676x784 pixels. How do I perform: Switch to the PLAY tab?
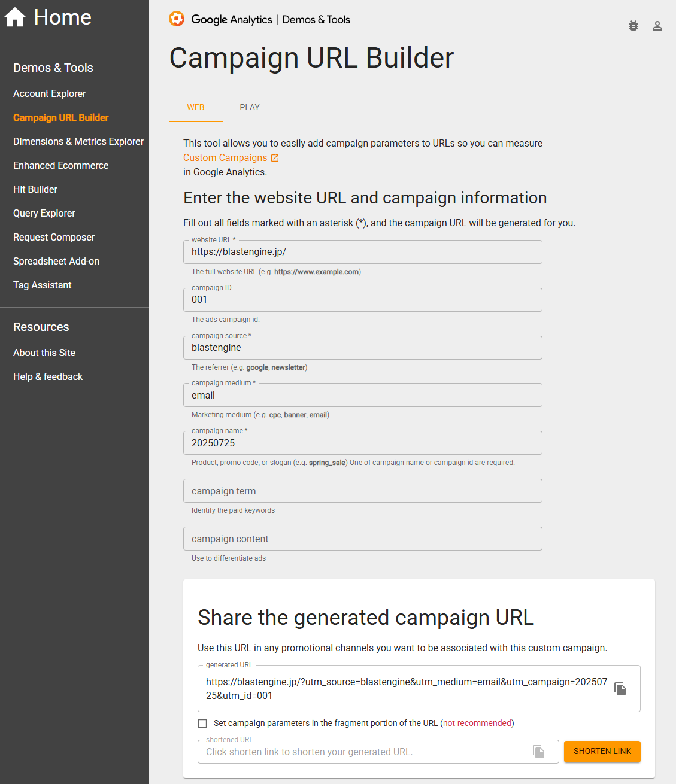(250, 108)
